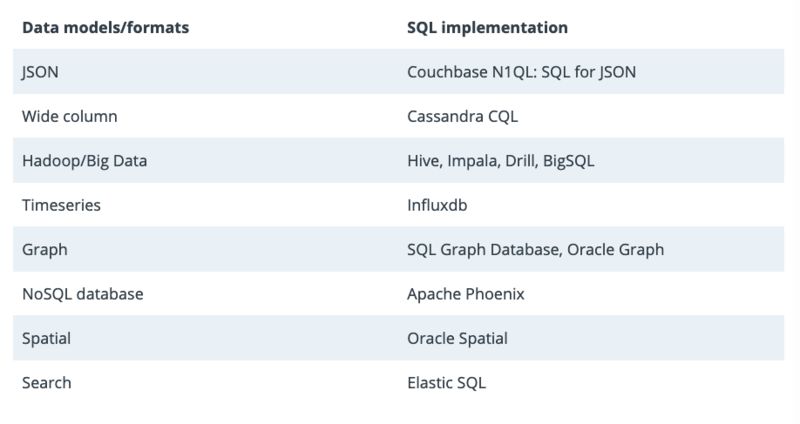
Task: Select the NoSQL database cell
Action: tap(82, 294)
